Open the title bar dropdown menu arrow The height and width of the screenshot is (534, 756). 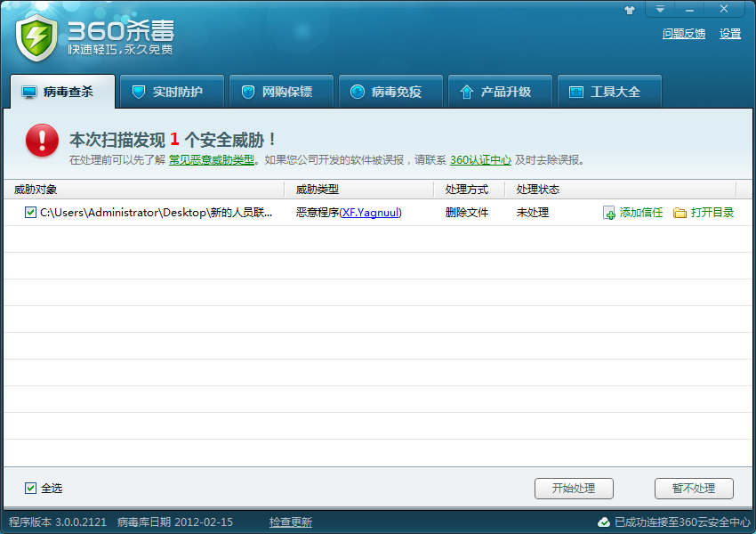[x=660, y=9]
